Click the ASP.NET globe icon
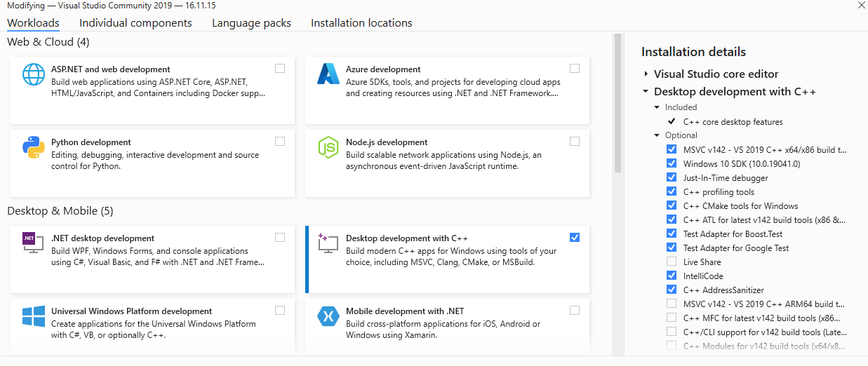Screen dimensions: 868x366 coord(34,74)
